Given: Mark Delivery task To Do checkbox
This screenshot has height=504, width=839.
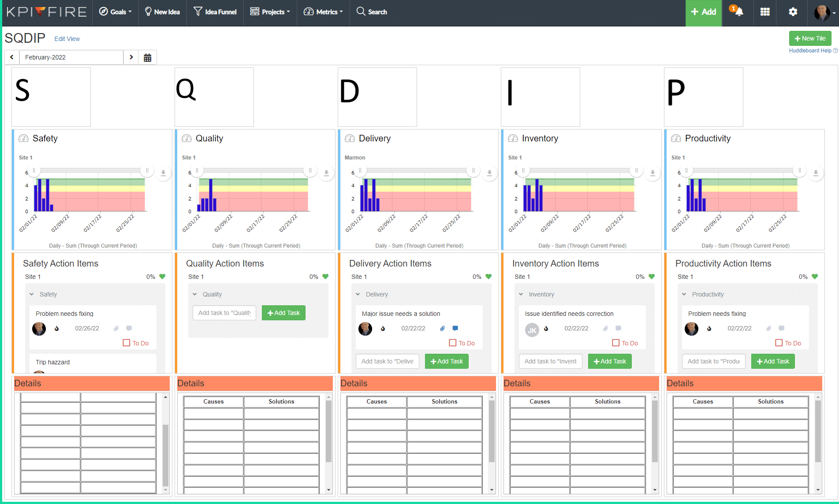Looking at the screenshot, I should coord(453,343).
